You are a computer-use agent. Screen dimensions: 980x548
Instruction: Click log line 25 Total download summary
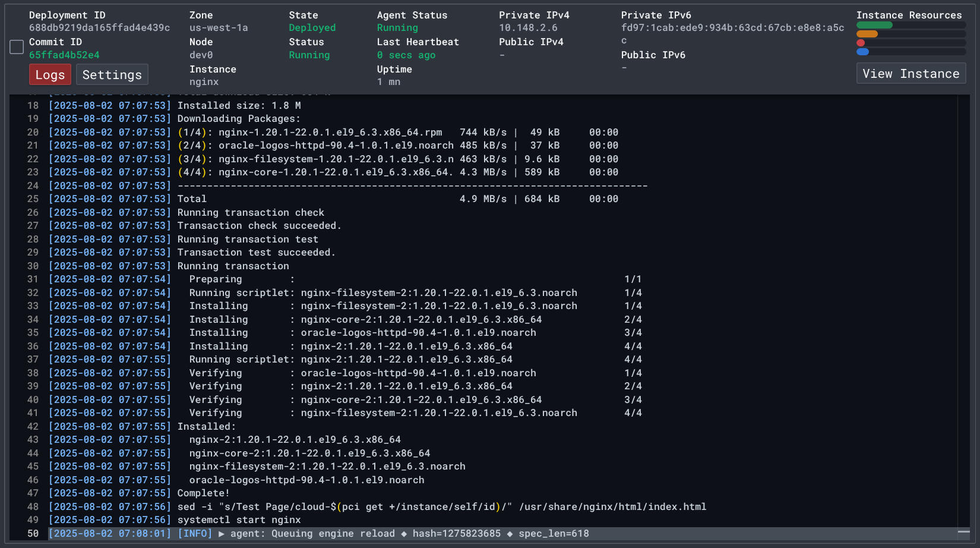(x=398, y=199)
